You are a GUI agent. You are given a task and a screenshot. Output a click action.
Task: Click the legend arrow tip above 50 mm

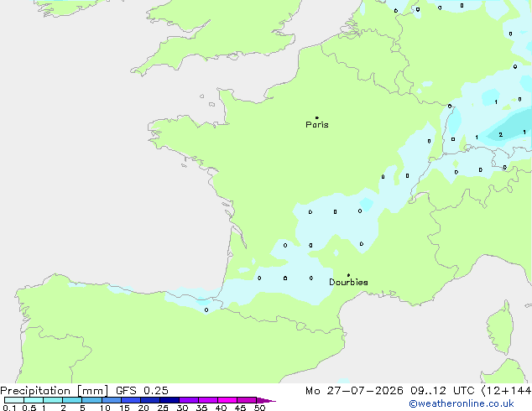click(x=266, y=400)
